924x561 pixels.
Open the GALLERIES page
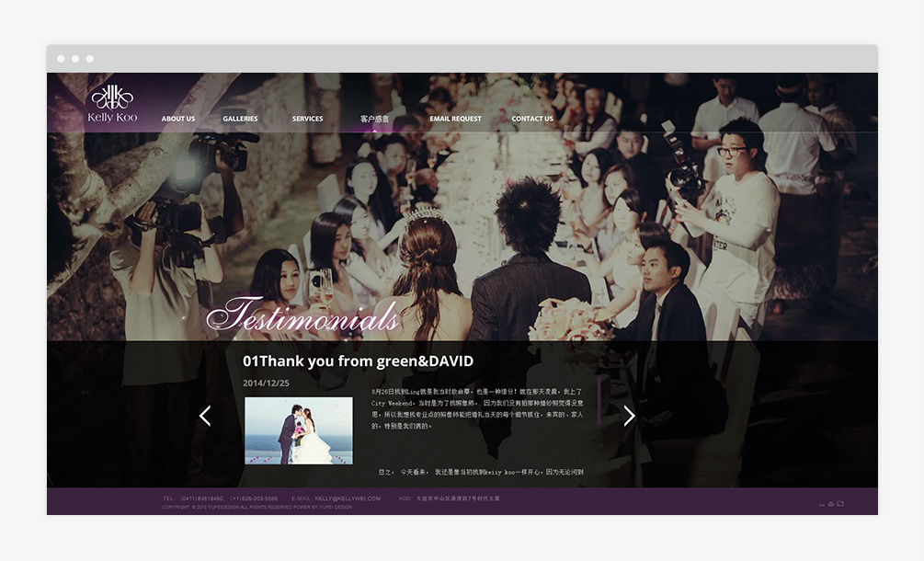(240, 119)
